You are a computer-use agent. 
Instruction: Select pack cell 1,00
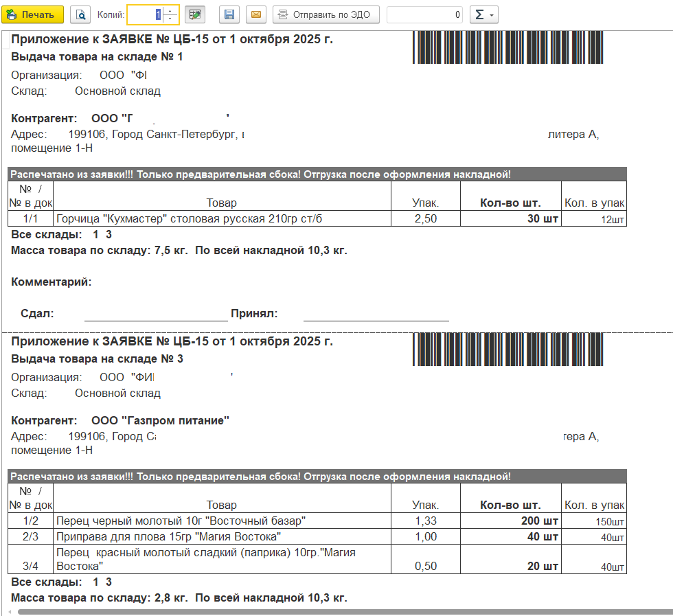click(426, 536)
